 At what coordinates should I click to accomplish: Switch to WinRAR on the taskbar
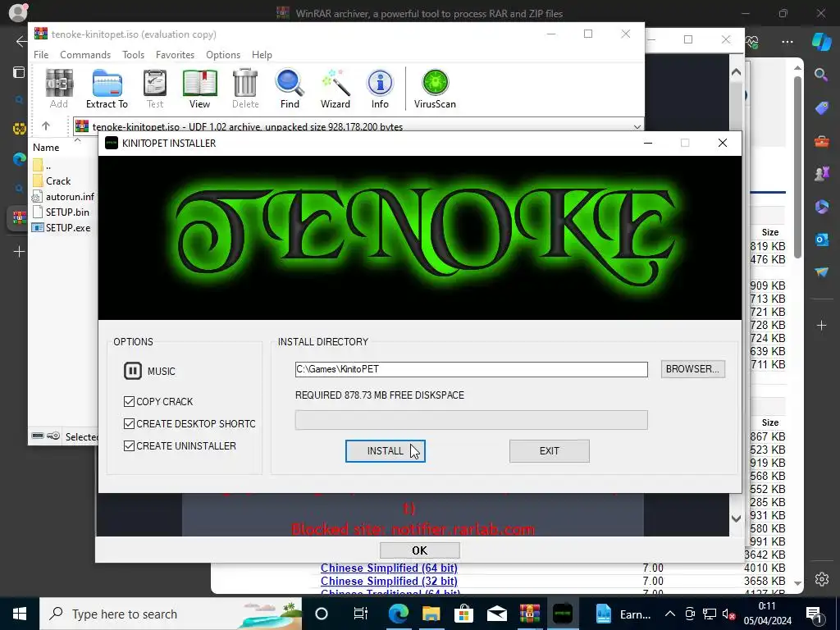530,614
